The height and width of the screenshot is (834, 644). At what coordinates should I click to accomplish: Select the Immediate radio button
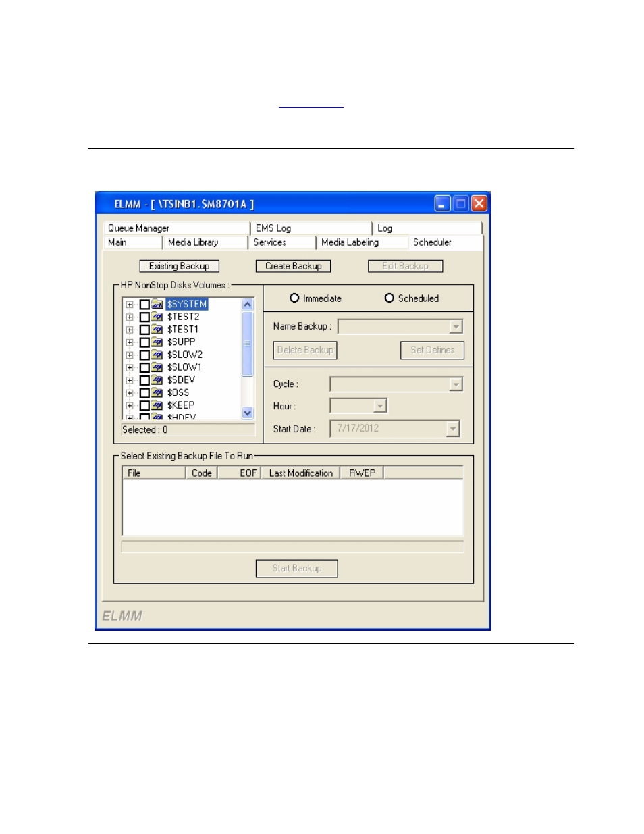pyautogui.click(x=294, y=298)
